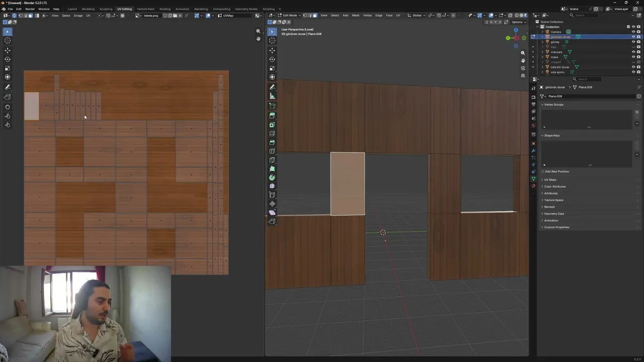Disable render for Camera in outliner
Screen dimensions: 644x362
638,32
